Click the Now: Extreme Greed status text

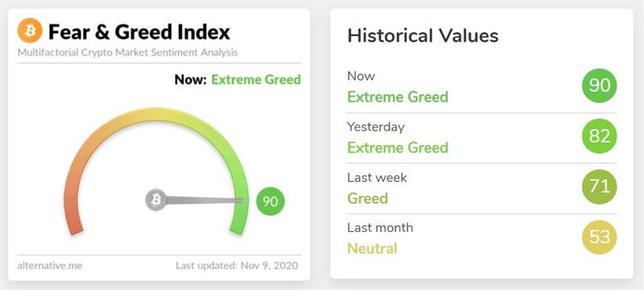point(237,79)
